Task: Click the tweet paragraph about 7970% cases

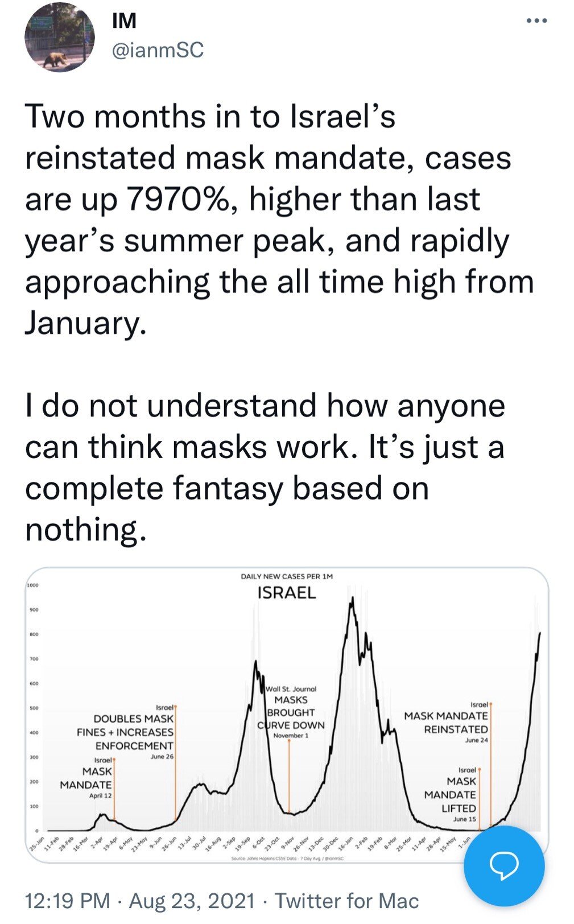Action: [279, 220]
